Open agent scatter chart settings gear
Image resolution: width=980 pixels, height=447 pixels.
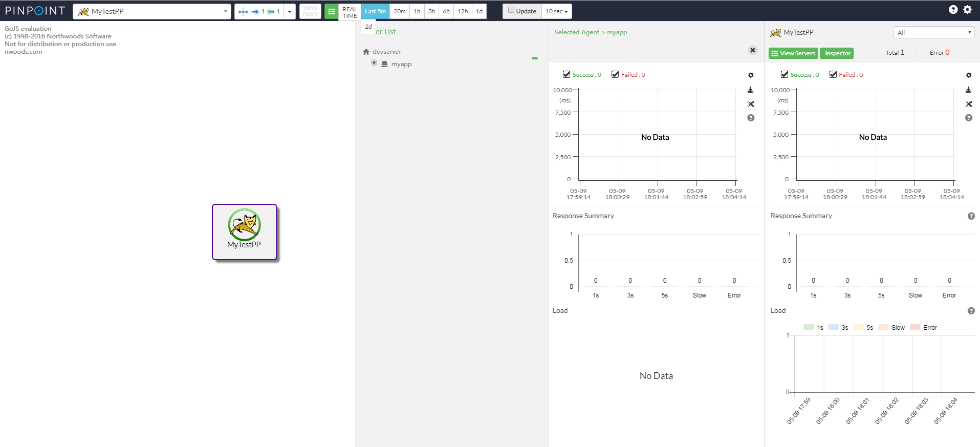[x=751, y=75]
